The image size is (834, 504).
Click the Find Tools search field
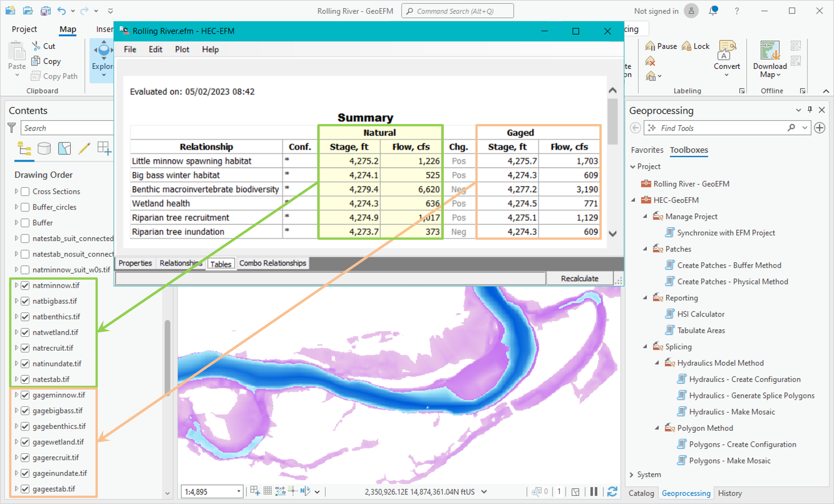coord(727,128)
